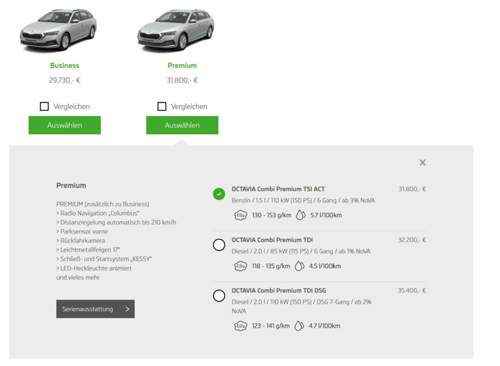Click the price 32.200,- € in the TDI row
500x366 pixels.
click(412, 240)
